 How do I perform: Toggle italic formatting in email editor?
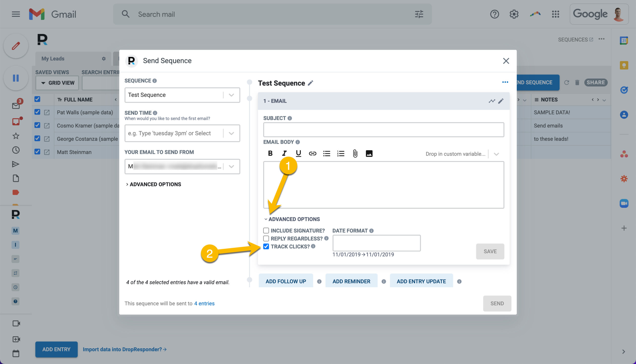284,153
